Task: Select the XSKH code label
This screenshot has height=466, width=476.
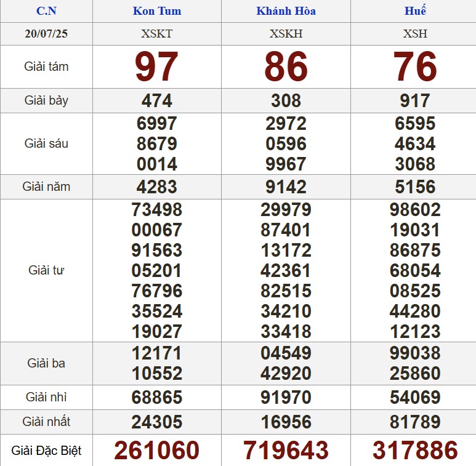Action: click(x=286, y=34)
